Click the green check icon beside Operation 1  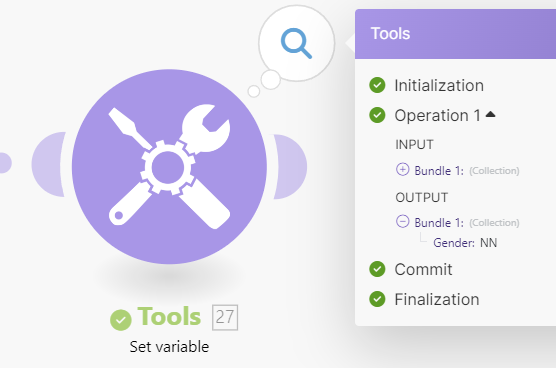tap(377, 115)
